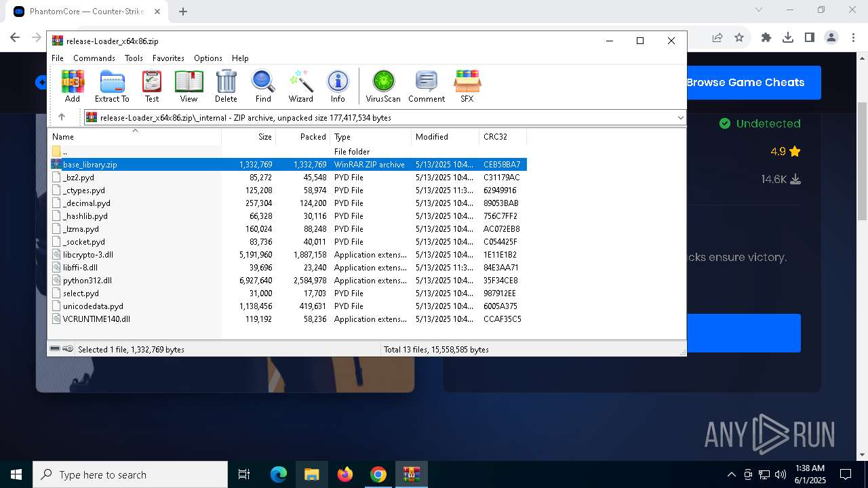
Task: Toggle Chrome side panel icon
Action: [810, 38]
